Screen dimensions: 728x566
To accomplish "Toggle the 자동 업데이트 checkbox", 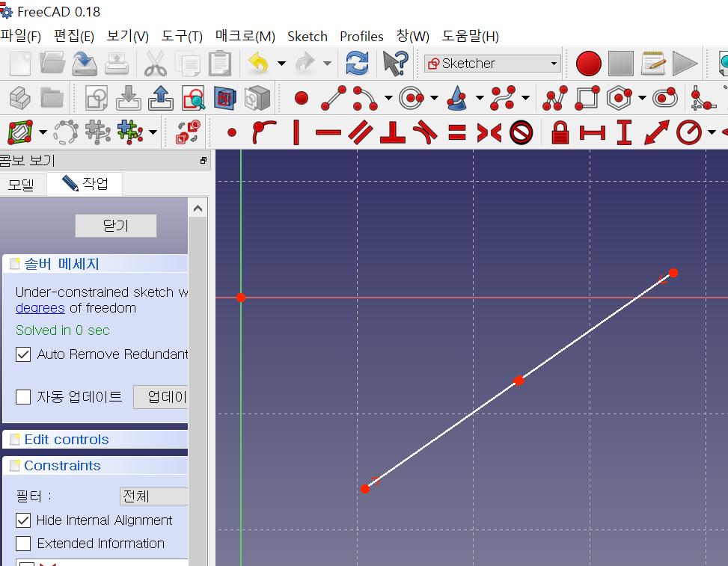I will tap(22, 397).
